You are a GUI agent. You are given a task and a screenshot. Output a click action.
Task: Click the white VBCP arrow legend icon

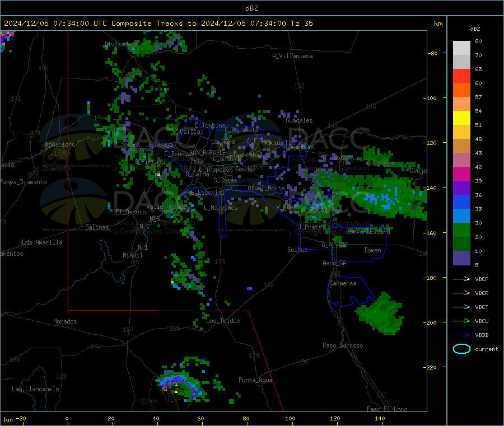pyautogui.click(x=461, y=279)
